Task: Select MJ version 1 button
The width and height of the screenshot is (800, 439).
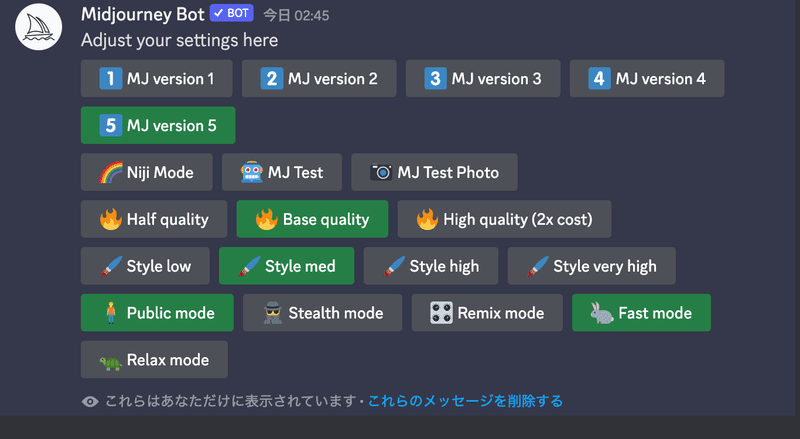Action: click(157, 79)
